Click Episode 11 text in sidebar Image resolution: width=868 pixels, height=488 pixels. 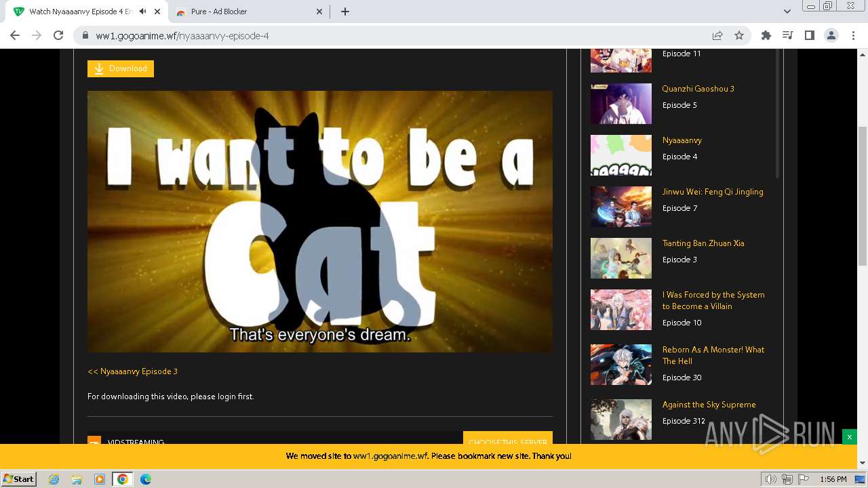click(682, 54)
